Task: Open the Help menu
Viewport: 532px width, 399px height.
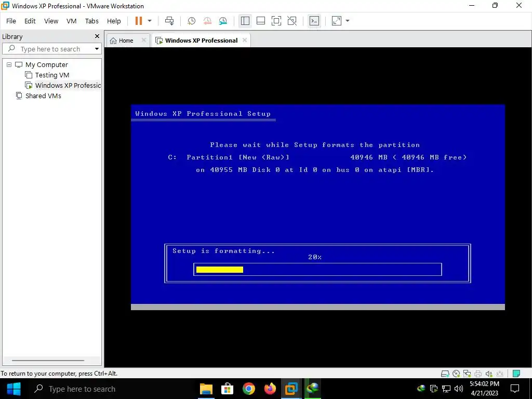Action: pos(114,21)
